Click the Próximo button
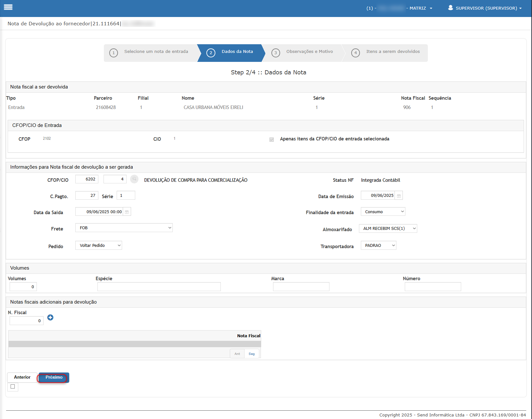Viewport: 532px width, 419px height. click(54, 377)
